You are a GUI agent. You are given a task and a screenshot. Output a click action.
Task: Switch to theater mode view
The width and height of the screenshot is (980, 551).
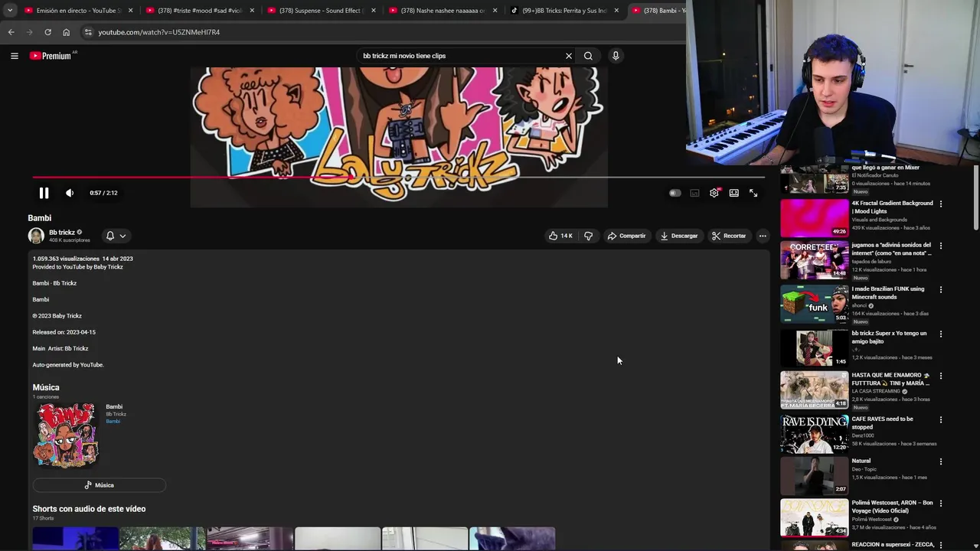pyautogui.click(x=733, y=193)
